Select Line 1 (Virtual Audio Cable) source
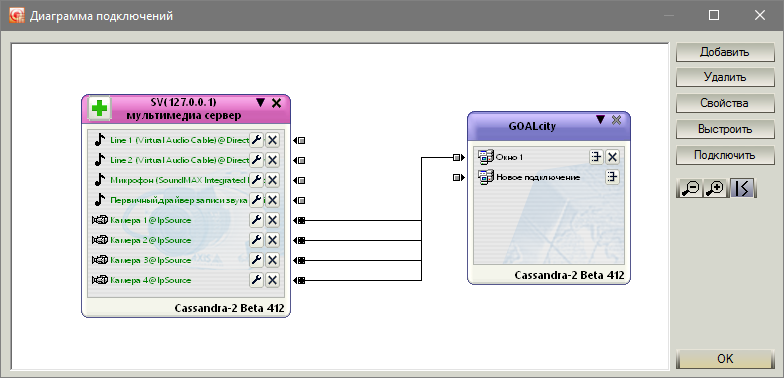 click(x=180, y=140)
